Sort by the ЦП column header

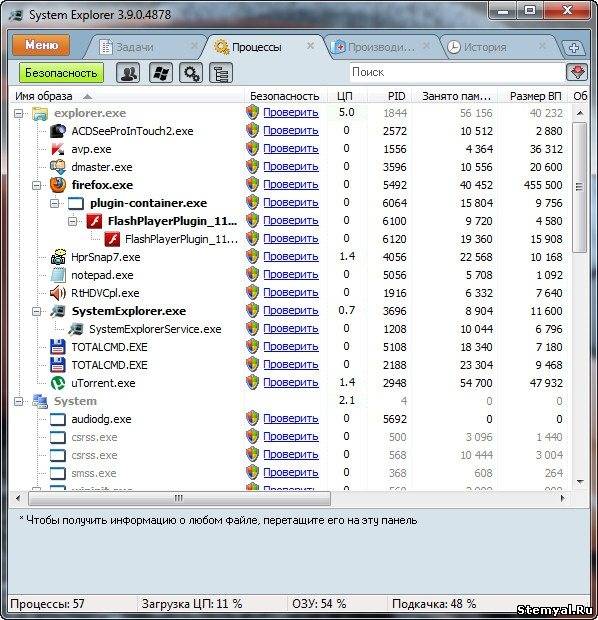point(344,96)
